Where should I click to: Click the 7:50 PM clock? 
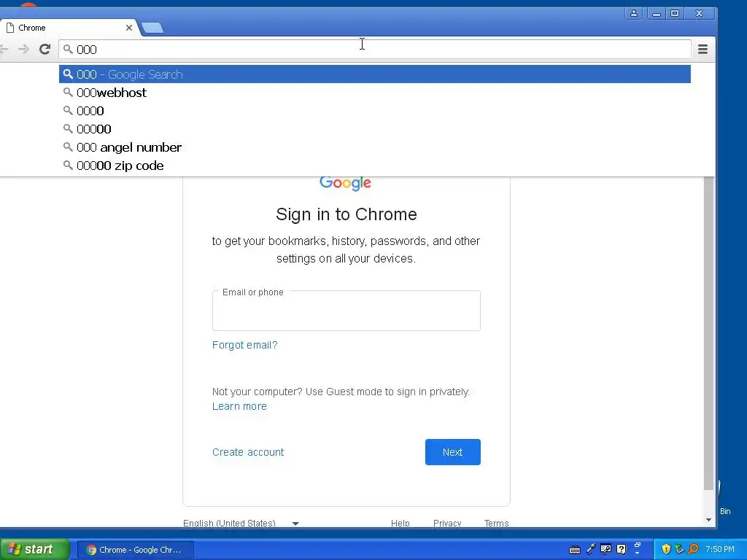pyautogui.click(x=720, y=550)
